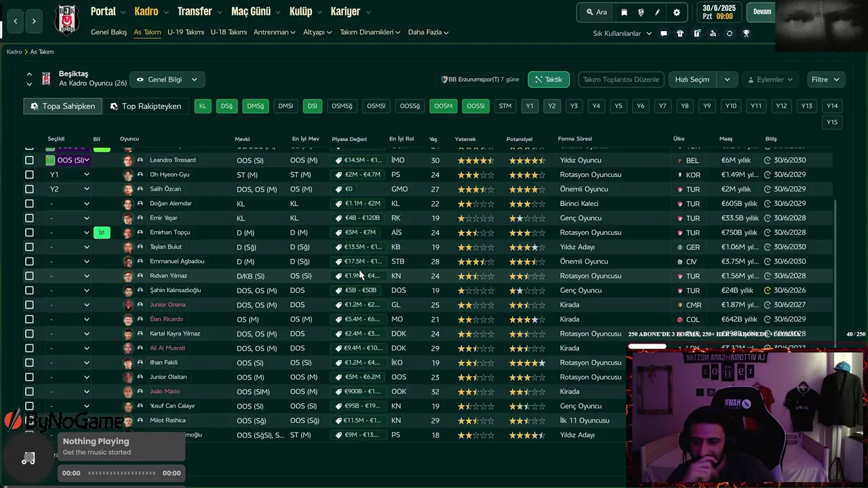Screen dimensions: 868x488
Task: Select the Top Rakipteyken view button
Action: pyautogui.click(x=146, y=106)
